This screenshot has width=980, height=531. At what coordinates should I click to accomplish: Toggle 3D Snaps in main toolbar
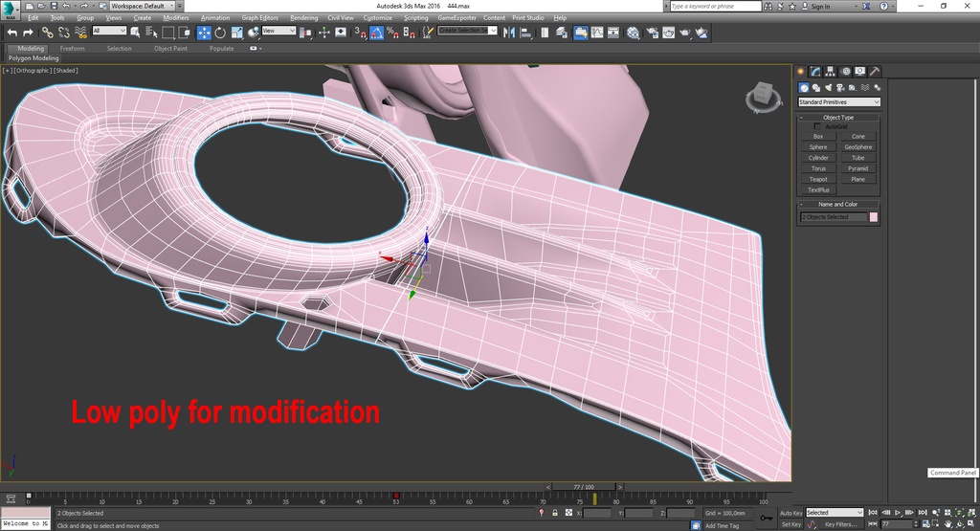click(360, 33)
